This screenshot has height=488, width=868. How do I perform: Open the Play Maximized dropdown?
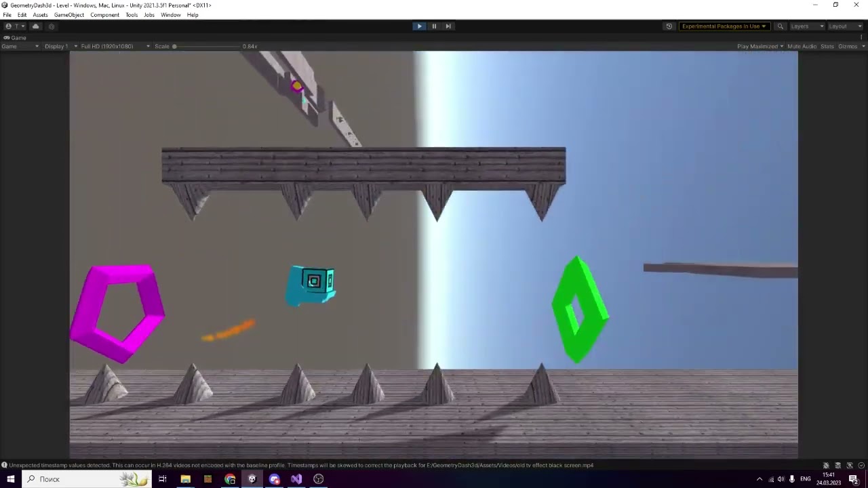point(760,47)
